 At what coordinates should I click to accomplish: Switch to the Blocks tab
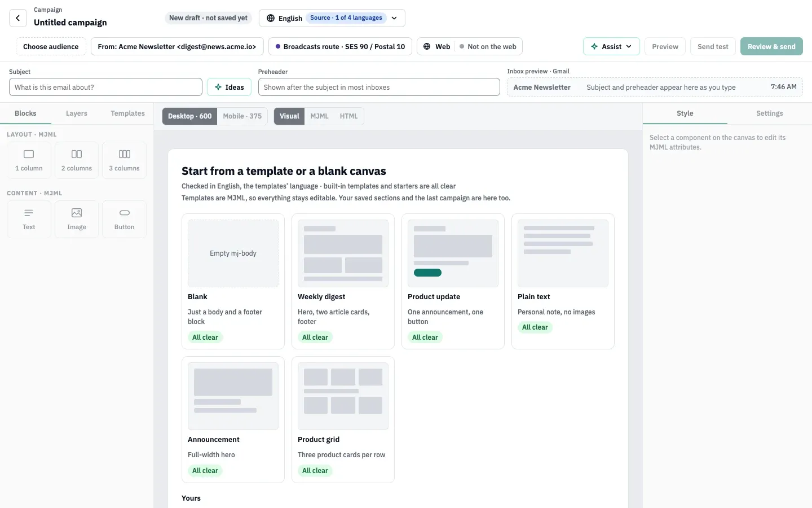pyautogui.click(x=25, y=113)
